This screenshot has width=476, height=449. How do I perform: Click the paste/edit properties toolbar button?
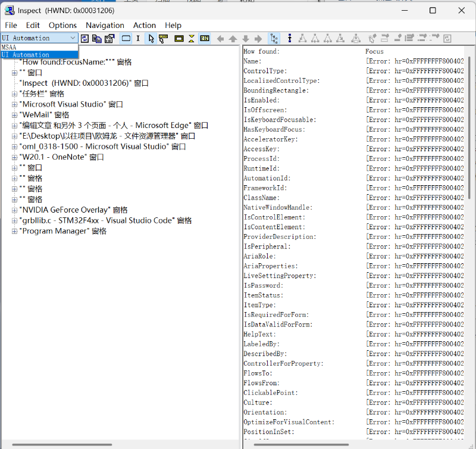(x=108, y=38)
